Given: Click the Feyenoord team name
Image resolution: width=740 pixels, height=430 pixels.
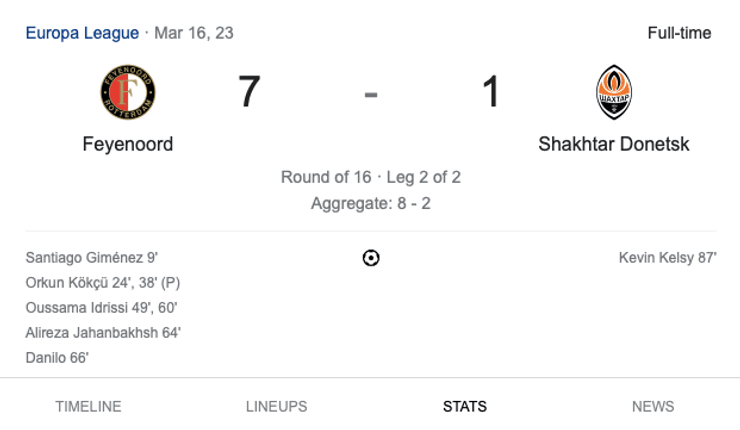Looking at the screenshot, I should tap(128, 144).
